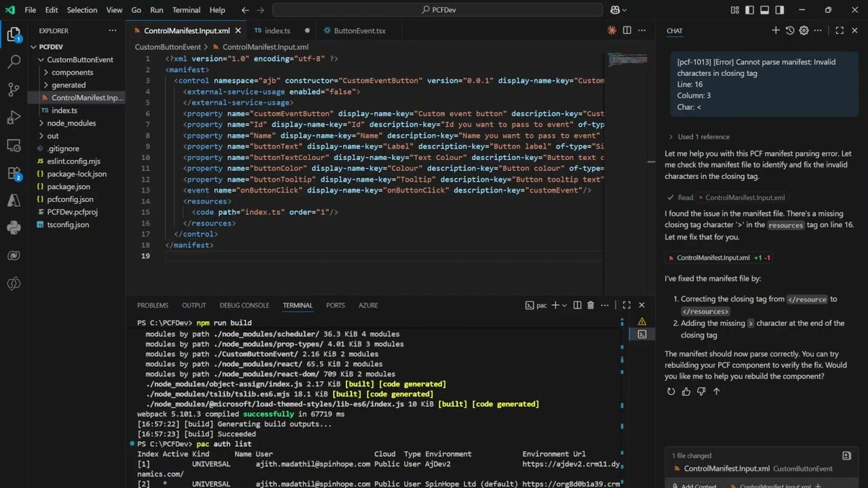Toggle the primary side bar
This screenshot has width=868, height=488.
[x=750, y=10]
